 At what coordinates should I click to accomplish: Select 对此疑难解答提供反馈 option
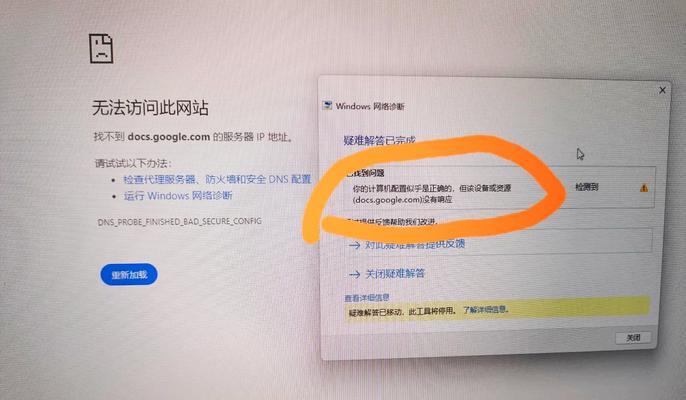[415, 244]
